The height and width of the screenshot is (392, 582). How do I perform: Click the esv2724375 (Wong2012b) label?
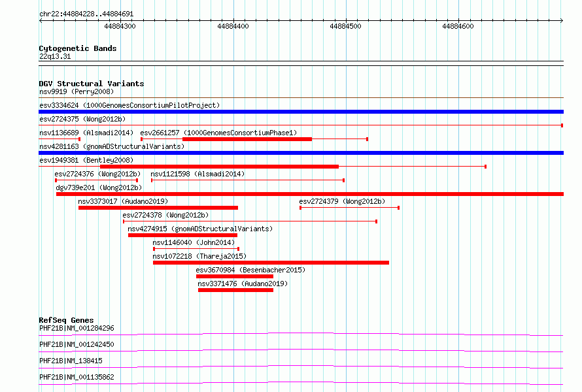[82, 119]
